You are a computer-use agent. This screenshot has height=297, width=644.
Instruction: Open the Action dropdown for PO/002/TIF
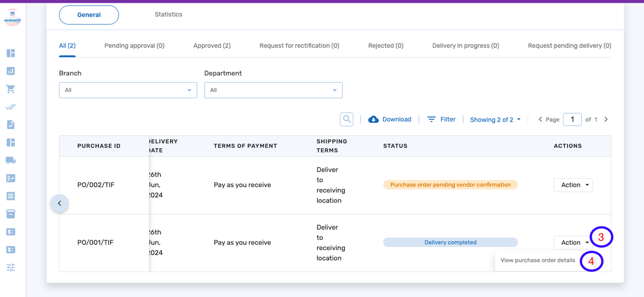[x=573, y=185]
